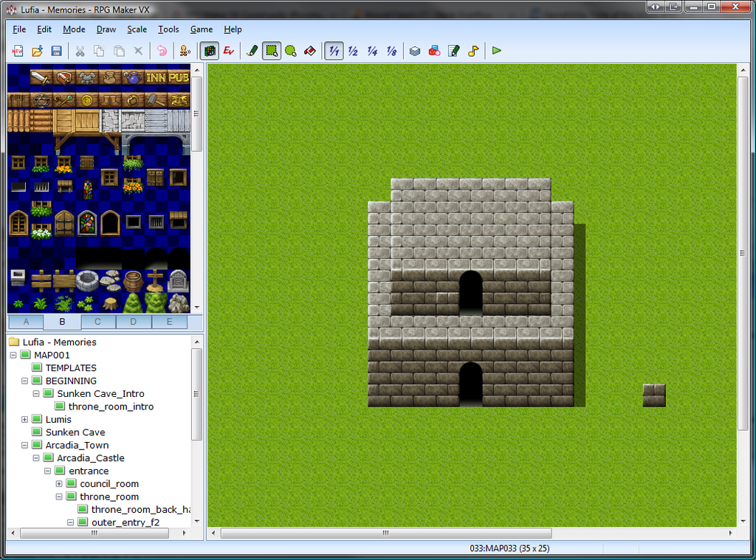Collapse the Sunken Cave_Intro node

[36, 394]
